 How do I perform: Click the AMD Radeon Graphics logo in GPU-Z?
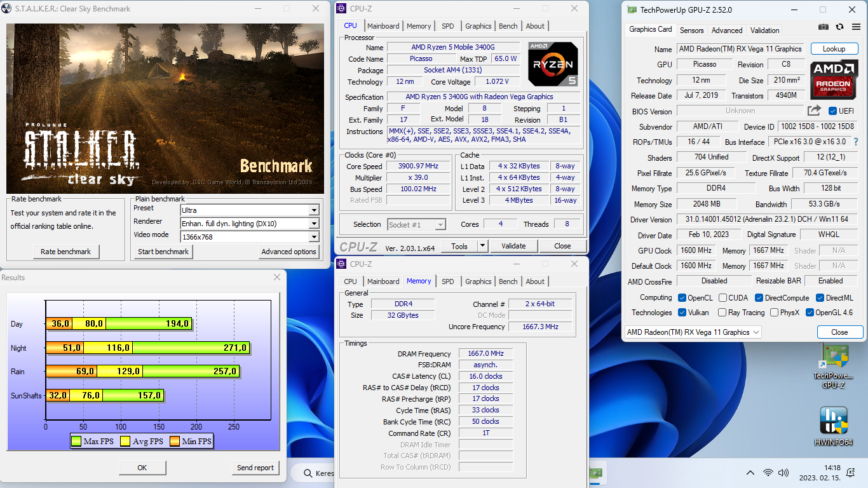[x=834, y=79]
